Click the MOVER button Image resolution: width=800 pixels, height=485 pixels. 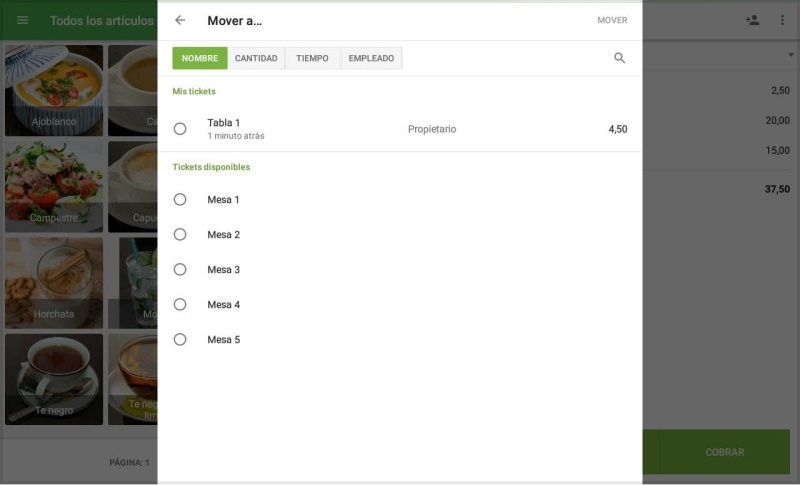[612, 20]
